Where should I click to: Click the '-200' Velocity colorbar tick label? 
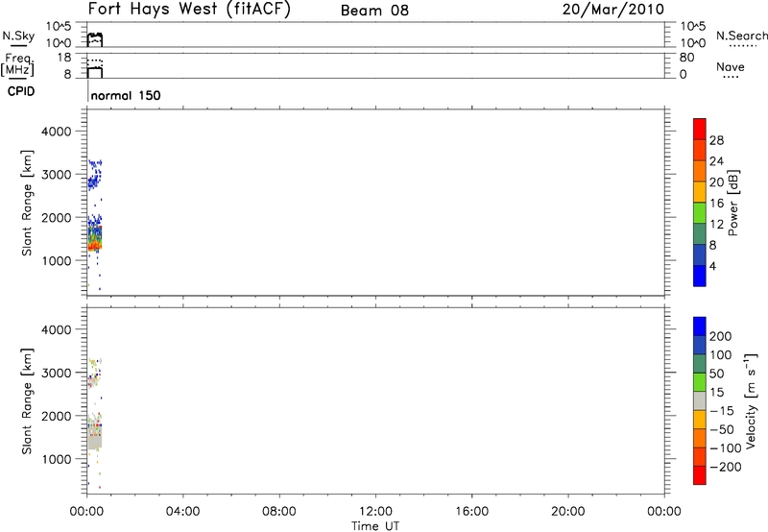pyautogui.click(x=726, y=467)
